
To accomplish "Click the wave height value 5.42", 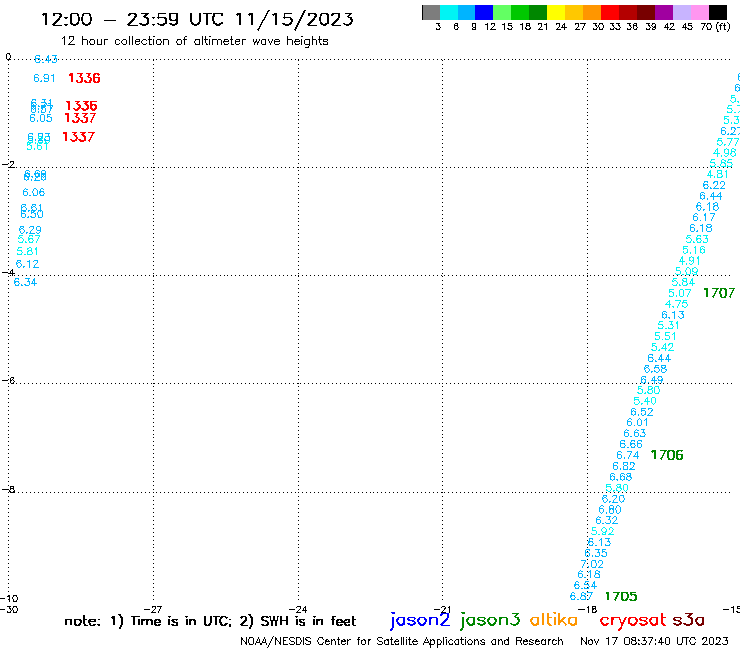I will [x=663, y=347].
